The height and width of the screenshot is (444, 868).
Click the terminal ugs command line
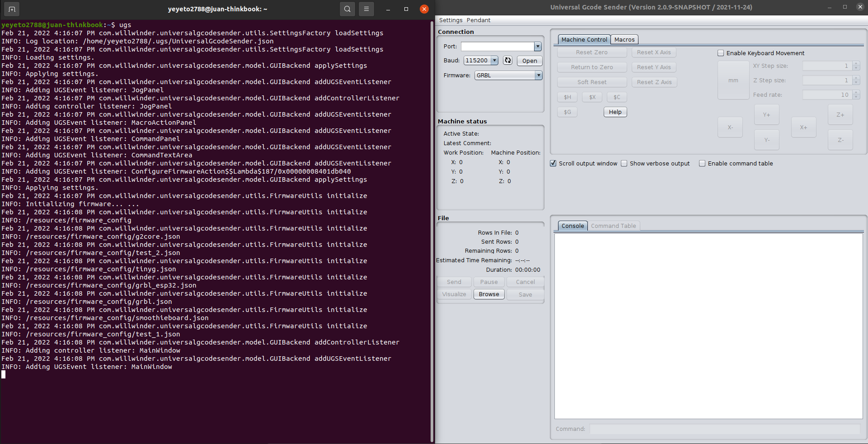tap(66, 25)
